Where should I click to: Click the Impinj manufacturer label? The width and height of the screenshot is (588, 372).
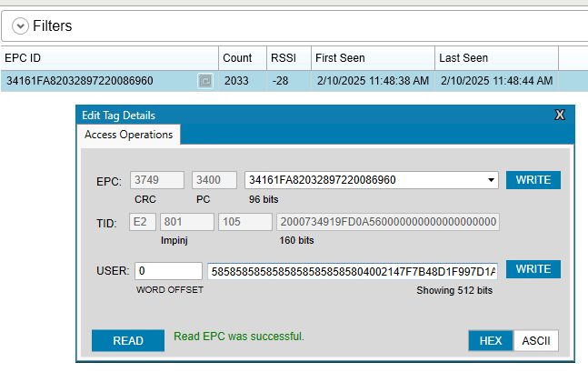pos(174,241)
